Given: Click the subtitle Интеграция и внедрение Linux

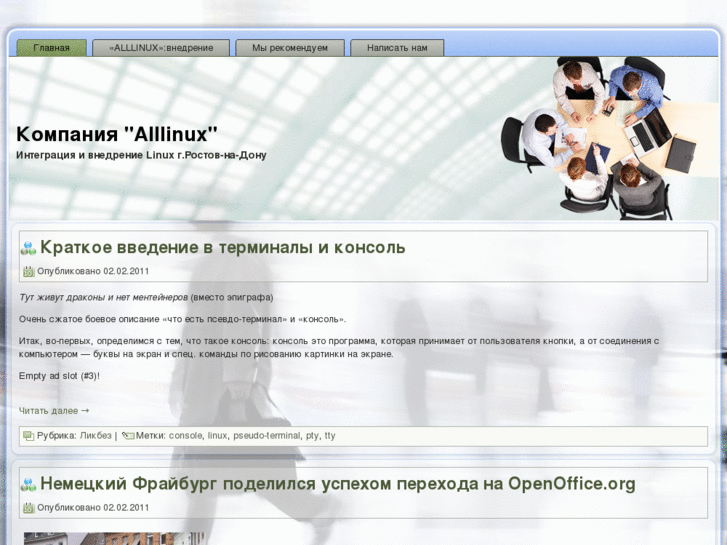Looking at the screenshot, I should 141,155.
